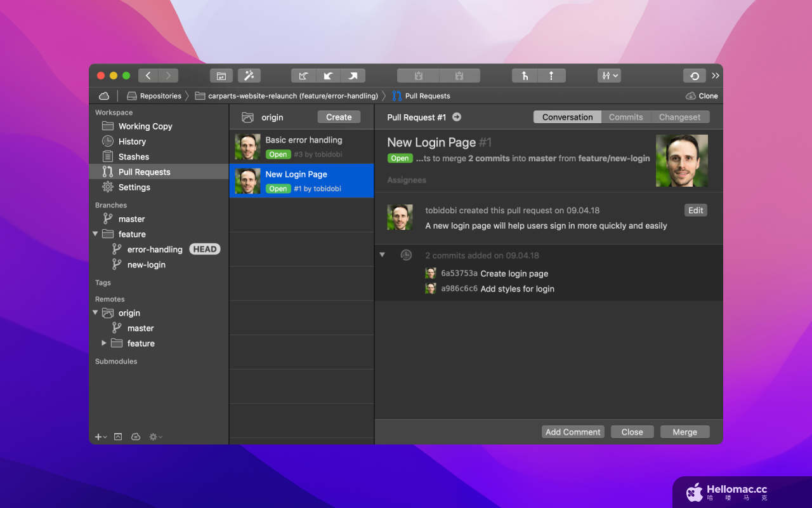Click the Merge branch toolbar icon
Viewport: 812px width, 508px height.
coord(525,76)
